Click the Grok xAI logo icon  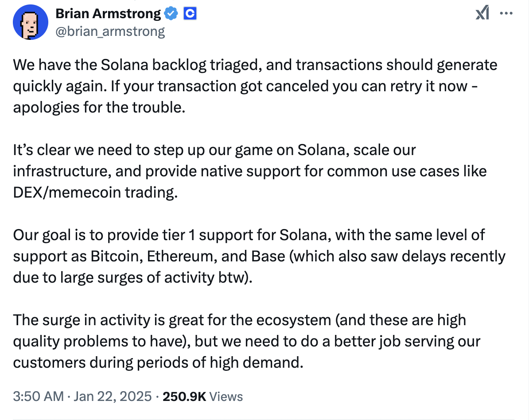click(x=482, y=13)
